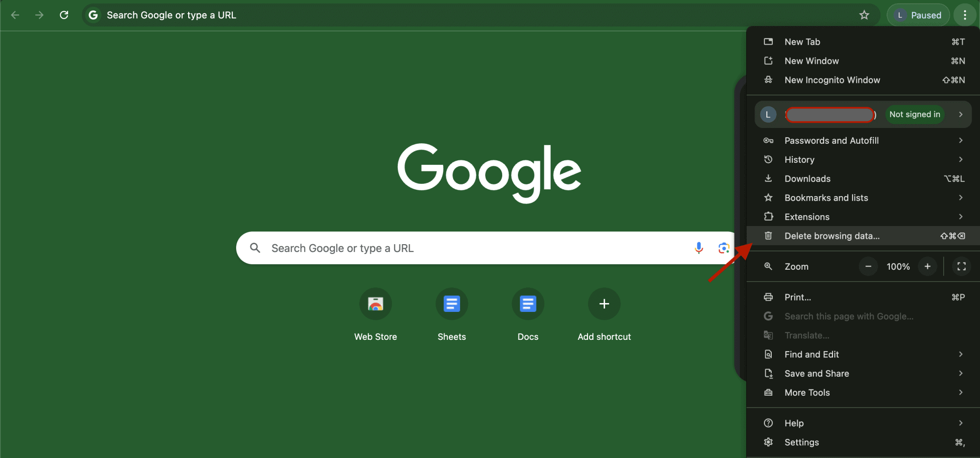Click the Zoom magnifier icon
Screen dimensions: 980x458
click(x=768, y=266)
